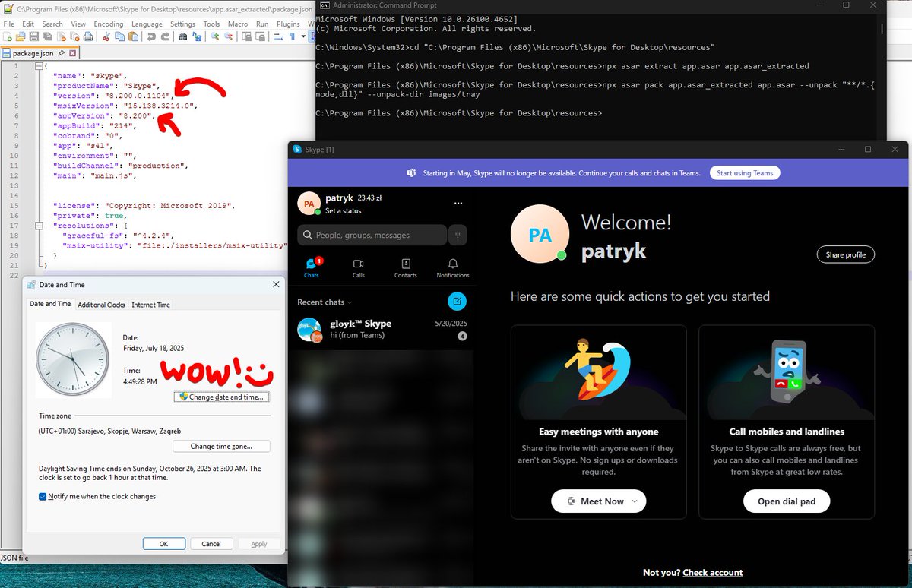Click New file icon in Notepad++ toolbar
The height and width of the screenshot is (588, 912).
8,36
